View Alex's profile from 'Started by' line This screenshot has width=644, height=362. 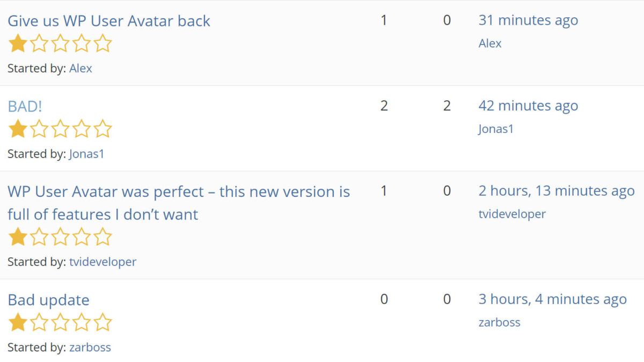coord(81,69)
